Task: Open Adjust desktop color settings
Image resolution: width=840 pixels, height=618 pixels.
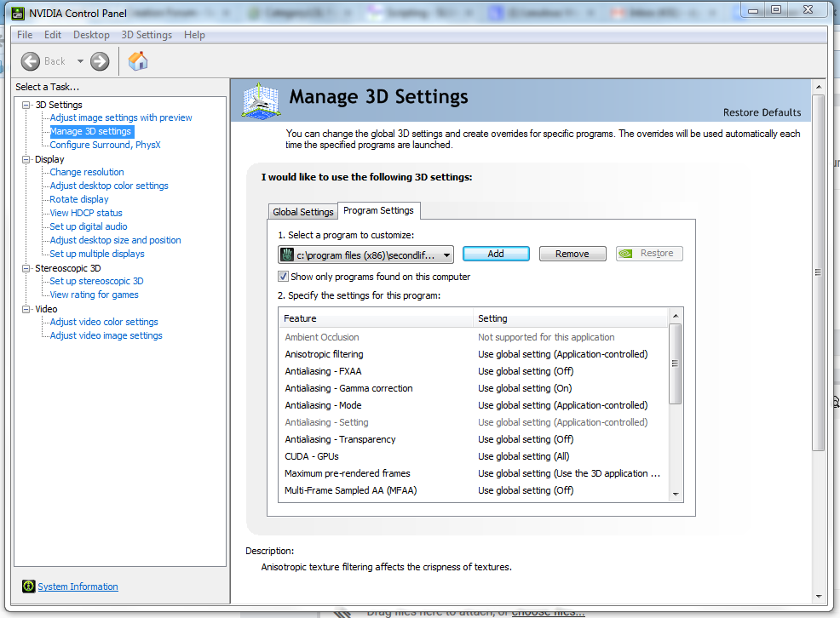Action: point(109,186)
